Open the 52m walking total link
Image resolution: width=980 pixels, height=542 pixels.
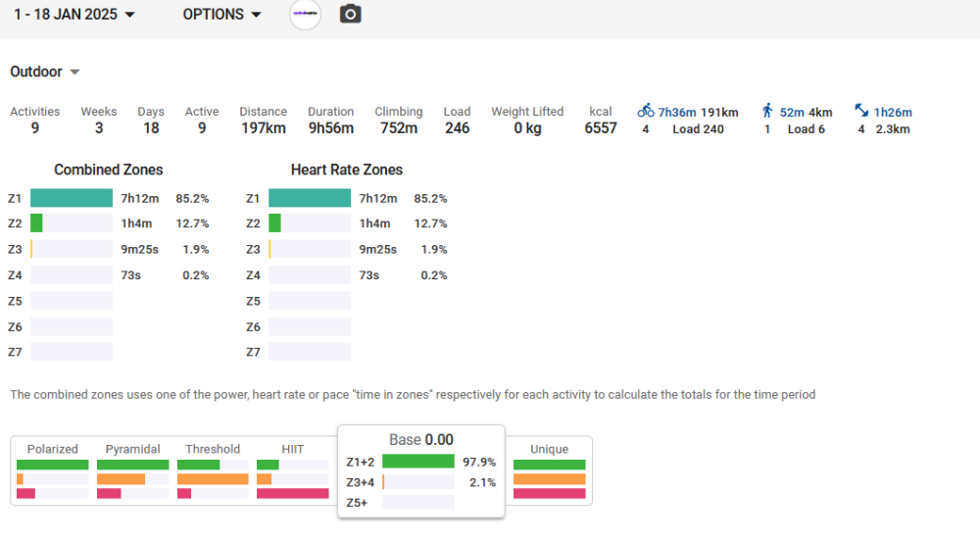point(792,112)
